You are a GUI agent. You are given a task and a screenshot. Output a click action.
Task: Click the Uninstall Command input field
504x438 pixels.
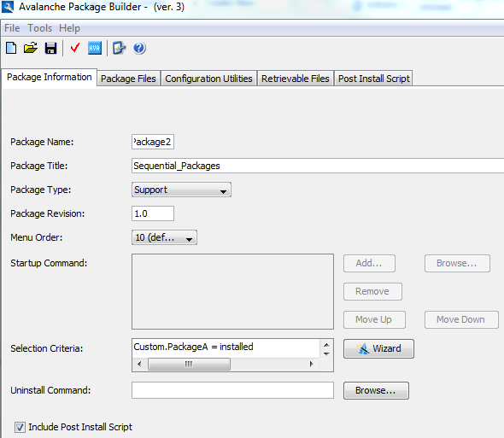tap(232, 390)
